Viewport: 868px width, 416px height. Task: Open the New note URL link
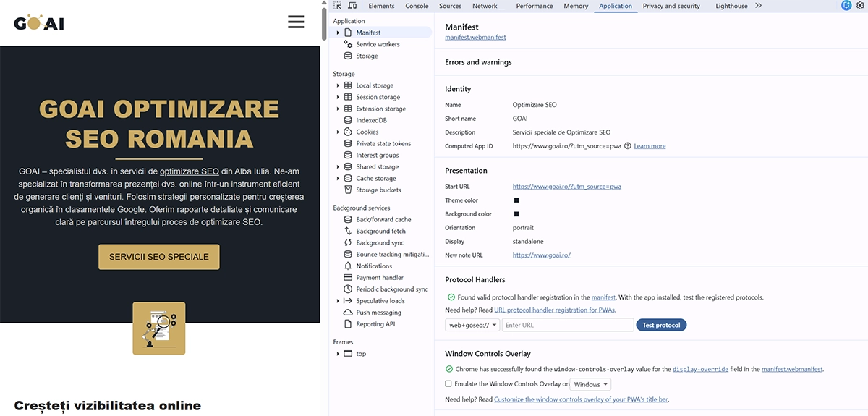tap(542, 255)
